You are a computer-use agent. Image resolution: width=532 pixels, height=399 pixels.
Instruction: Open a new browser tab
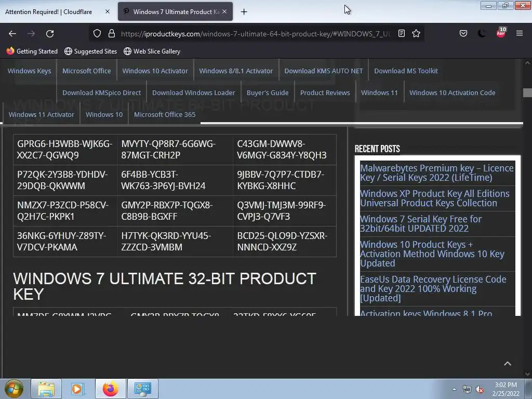pyautogui.click(x=244, y=12)
